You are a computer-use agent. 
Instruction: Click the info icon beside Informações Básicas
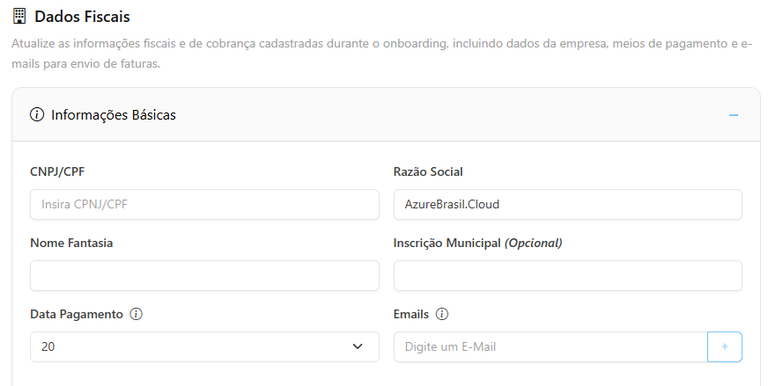tap(37, 115)
